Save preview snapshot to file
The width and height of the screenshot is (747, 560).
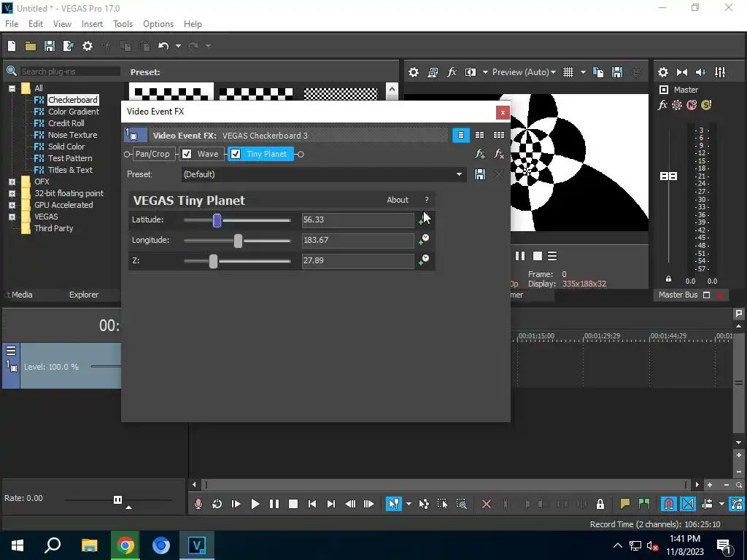tap(617, 72)
